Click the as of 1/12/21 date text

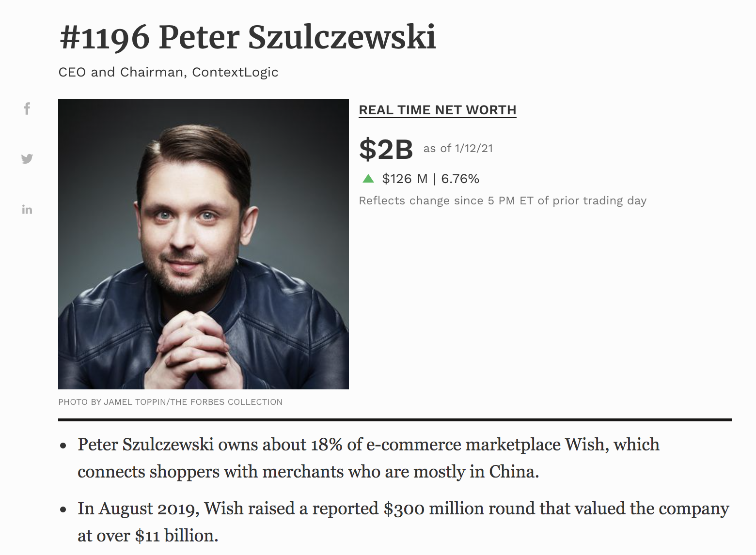[x=458, y=148]
